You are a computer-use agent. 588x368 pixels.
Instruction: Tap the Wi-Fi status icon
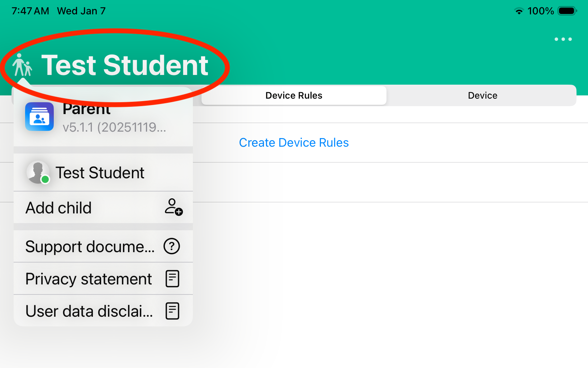518,11
